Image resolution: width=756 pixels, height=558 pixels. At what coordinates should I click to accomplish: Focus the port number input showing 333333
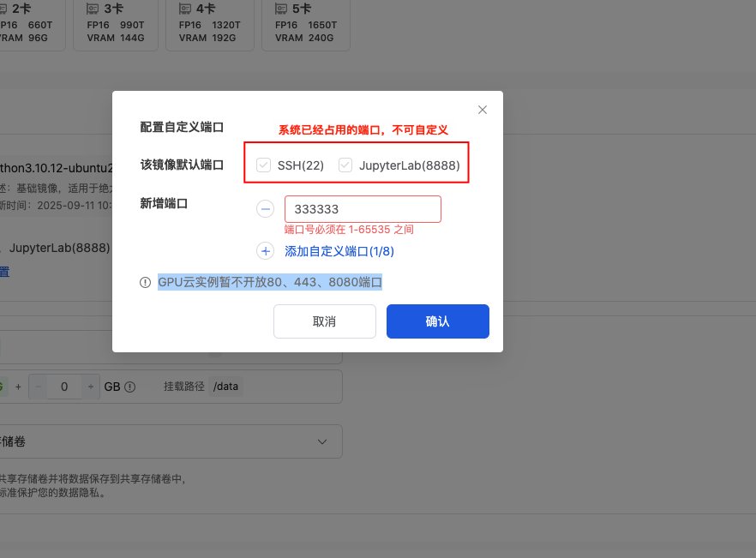tap(363, 209)
